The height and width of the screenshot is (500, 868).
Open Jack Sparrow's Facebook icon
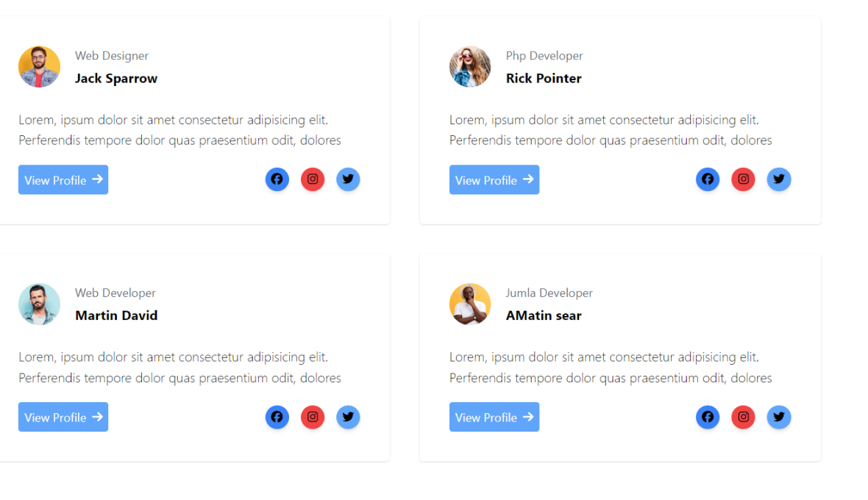tap(277, 179)
